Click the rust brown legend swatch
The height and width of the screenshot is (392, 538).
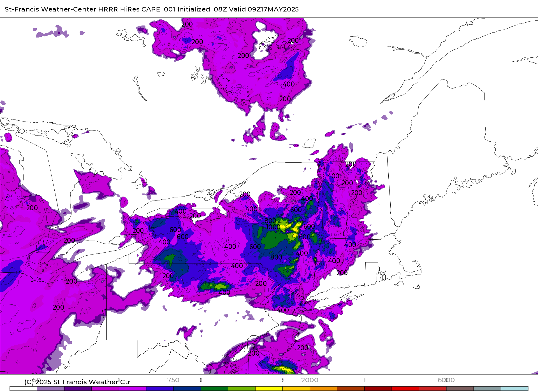pyautogui.click(x=351, y=389)
